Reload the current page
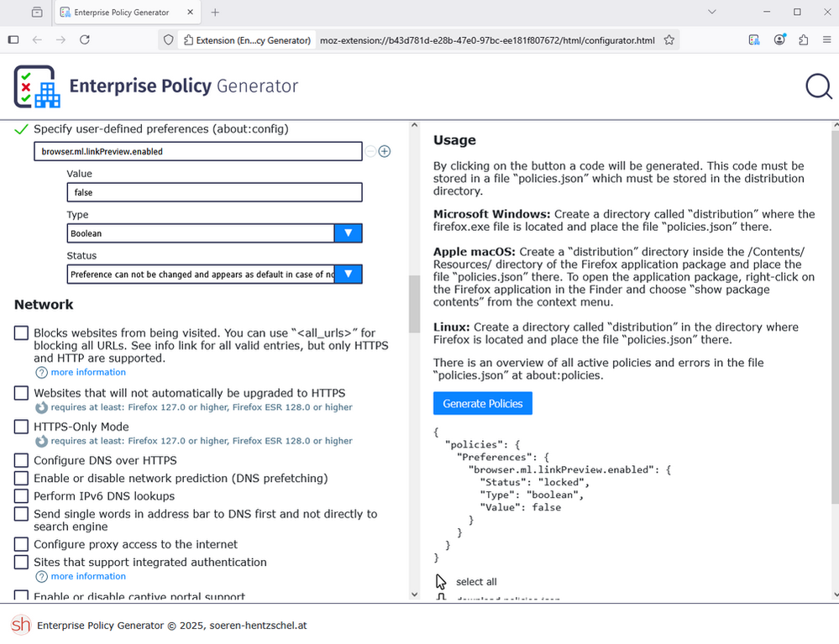The width and height of the screenshot is (839, 644). click(85, 40)
